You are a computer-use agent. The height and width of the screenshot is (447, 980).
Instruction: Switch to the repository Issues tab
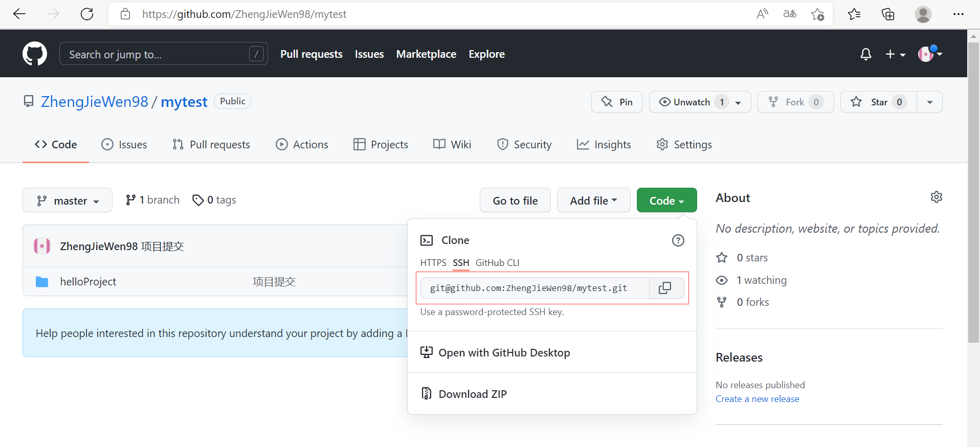(x=124, y=145)
